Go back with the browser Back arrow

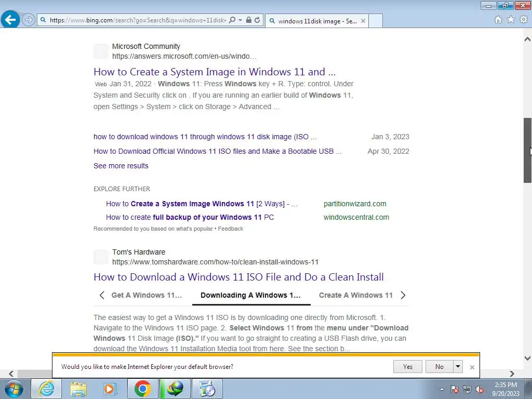point(10,20)
